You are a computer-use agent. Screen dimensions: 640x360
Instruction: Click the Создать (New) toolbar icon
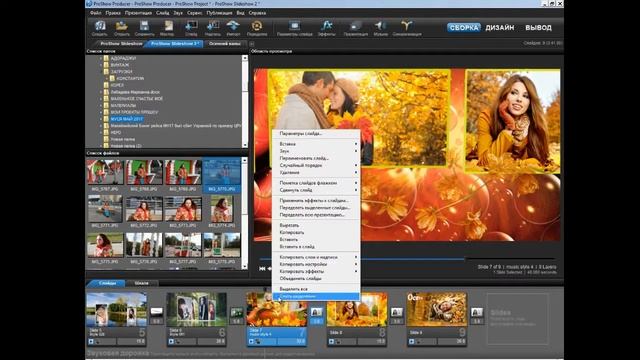point(100,28)
